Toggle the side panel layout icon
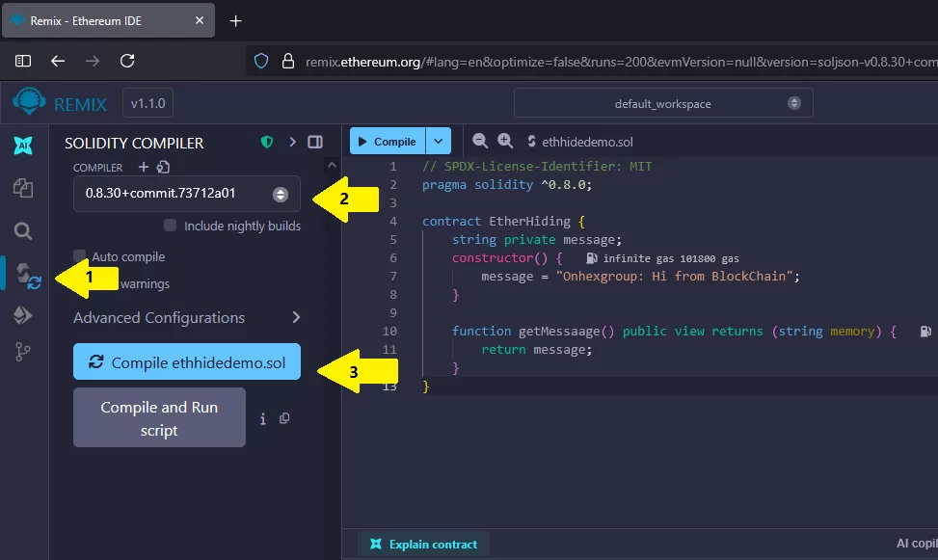938x560 pixels. coord(315,143)
